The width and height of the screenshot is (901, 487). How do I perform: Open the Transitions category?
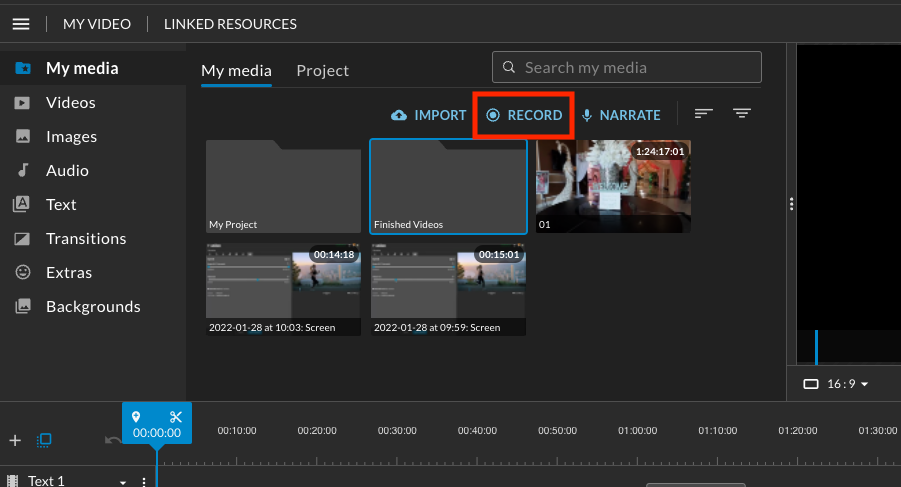coord(93,238)
